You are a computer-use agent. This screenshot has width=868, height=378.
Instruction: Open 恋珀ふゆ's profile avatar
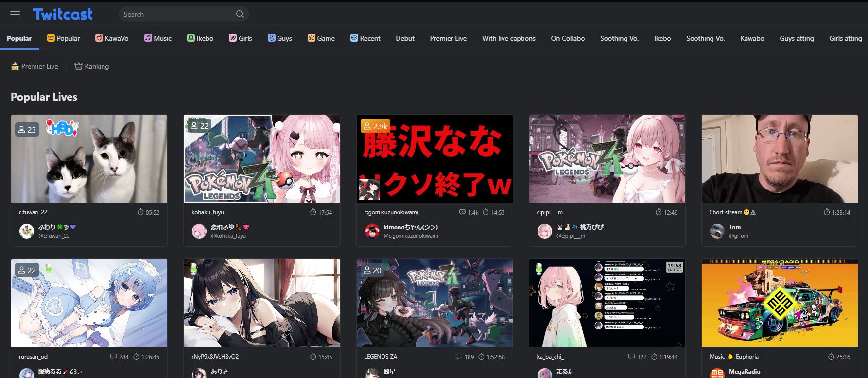199,231
